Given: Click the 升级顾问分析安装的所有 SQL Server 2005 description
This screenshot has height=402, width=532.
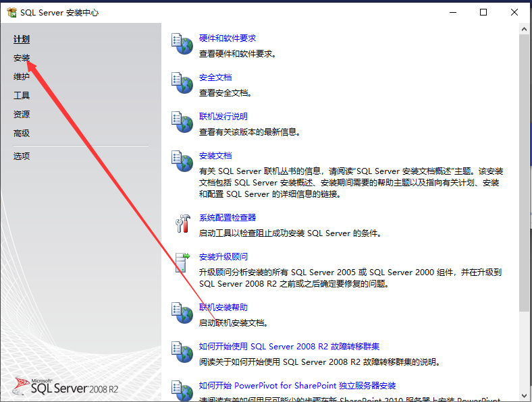Looking at the screenshot, I should (x=350, y=278).
